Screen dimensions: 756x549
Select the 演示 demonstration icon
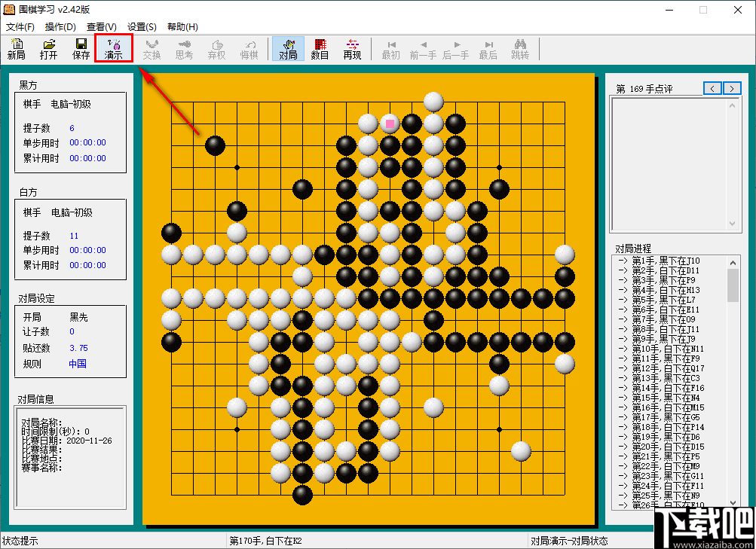113,50
